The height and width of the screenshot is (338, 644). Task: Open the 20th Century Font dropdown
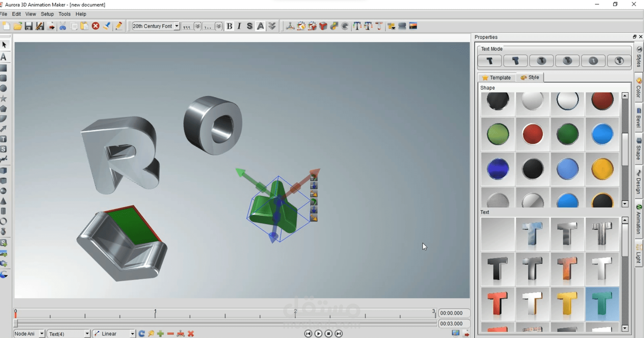[x=177, y=26]
